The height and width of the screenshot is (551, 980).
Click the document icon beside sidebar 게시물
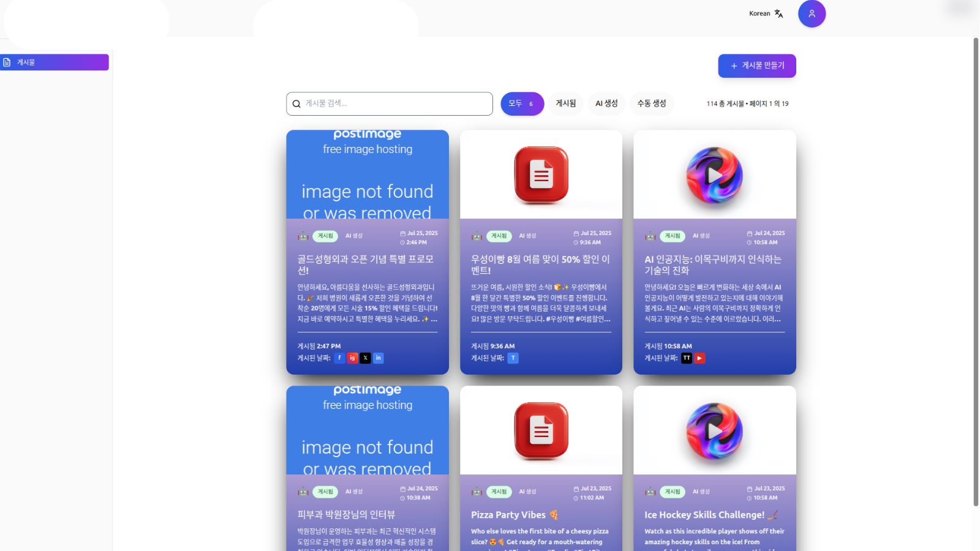[x=7, y=62]
